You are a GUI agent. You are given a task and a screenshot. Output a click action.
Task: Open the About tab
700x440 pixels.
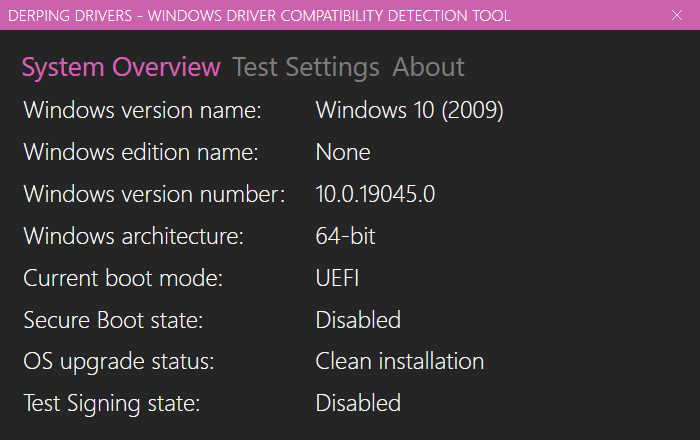428,67
